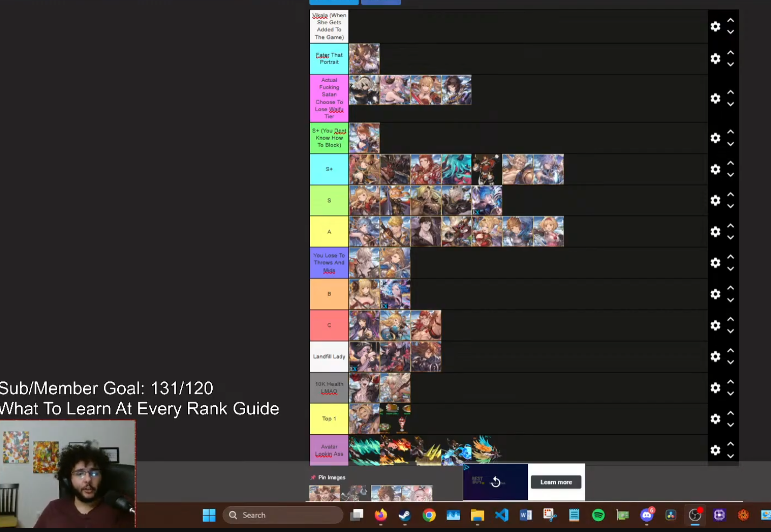Open settings gear for the 10K Health LMAO row
The width and height of the screenshot is (771, 532).
(715, 388)
